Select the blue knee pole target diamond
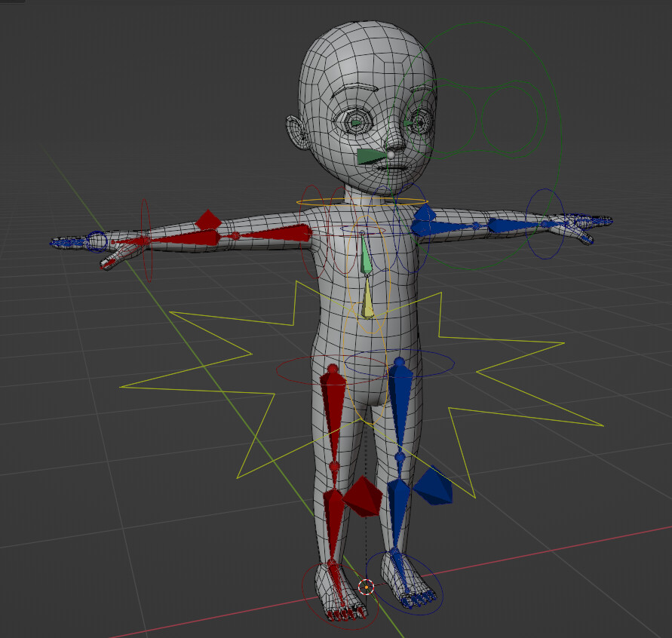This screenshot has width=672, height=638. (432, 486)
